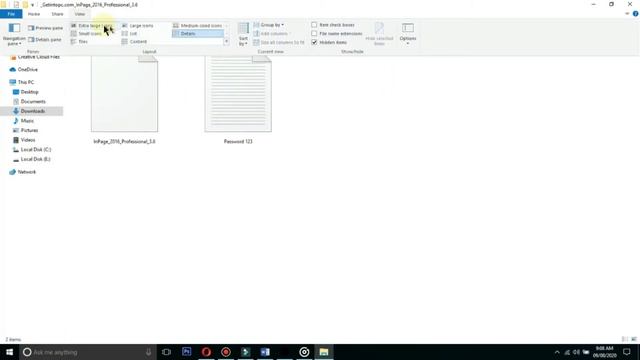The image size is (640, 360).
Task: Select the View ribbon tab
Action: pos(80,14)
